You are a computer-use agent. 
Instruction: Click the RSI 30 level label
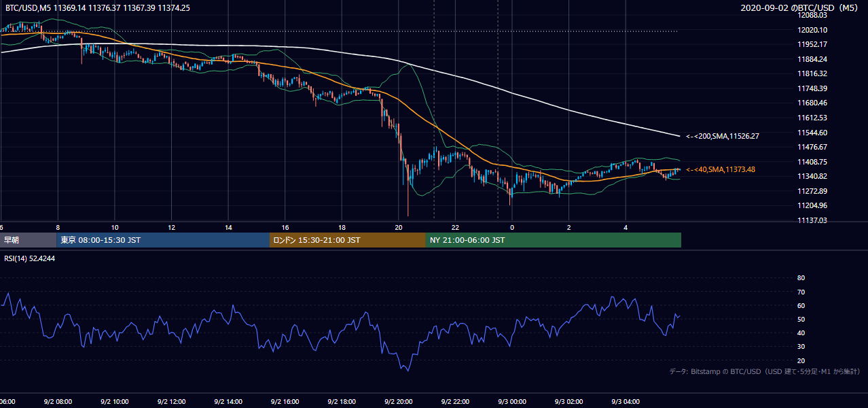coord(801,347)
